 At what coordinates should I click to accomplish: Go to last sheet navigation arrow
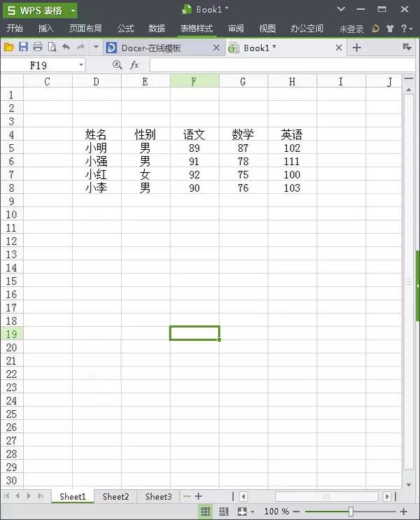click(41, 496)
